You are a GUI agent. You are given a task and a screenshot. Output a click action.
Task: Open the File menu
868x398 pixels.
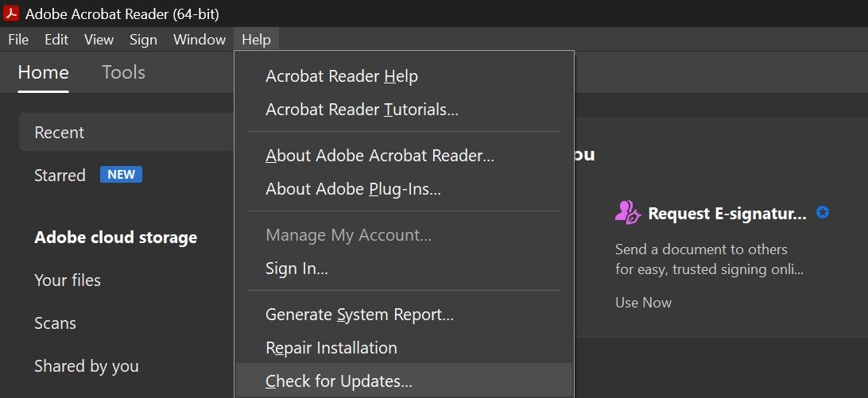(17, 39)
